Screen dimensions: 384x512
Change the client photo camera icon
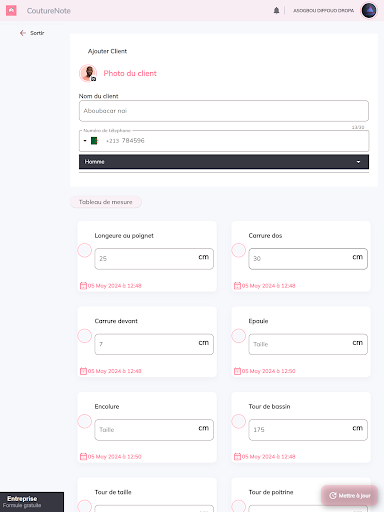pos(94,79)
